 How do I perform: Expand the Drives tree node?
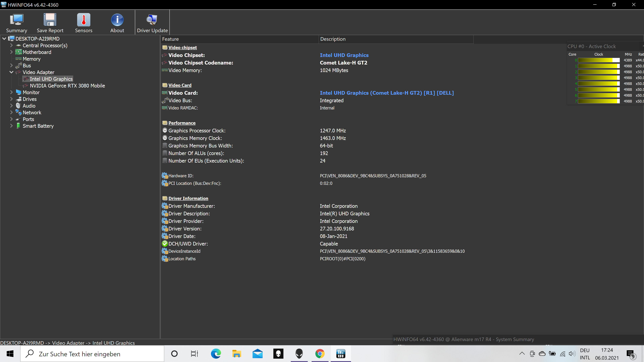[x=11, y=99]
